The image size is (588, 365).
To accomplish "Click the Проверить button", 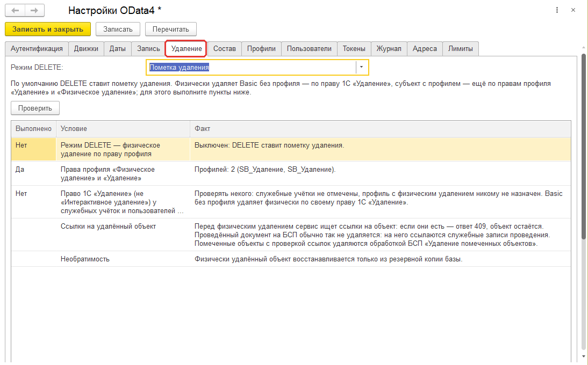I will pos(35,108).
